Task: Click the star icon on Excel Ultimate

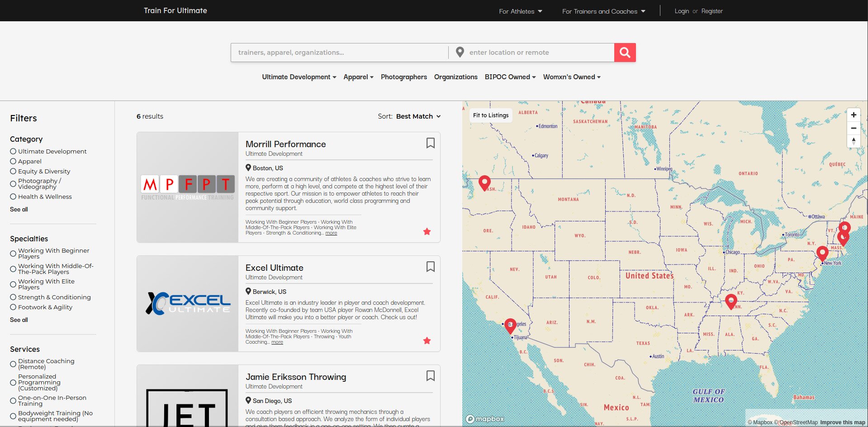Action: (x=427, y=341)
